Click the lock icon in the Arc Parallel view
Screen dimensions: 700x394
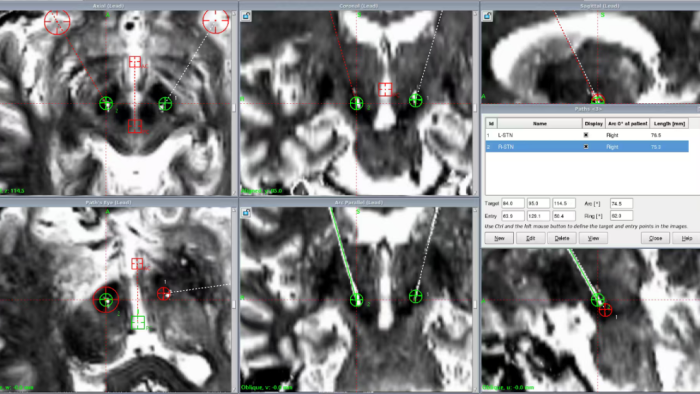[x=246, y=213]
